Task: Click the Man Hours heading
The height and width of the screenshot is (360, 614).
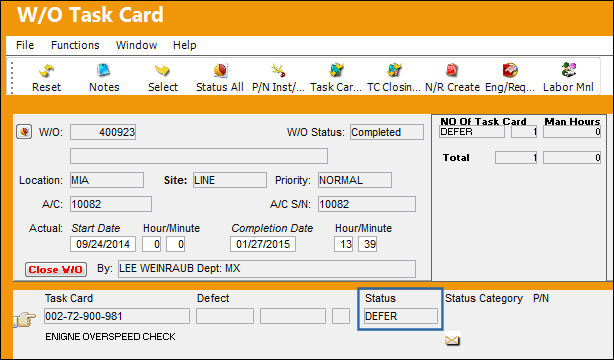Action: click(572, 122)
